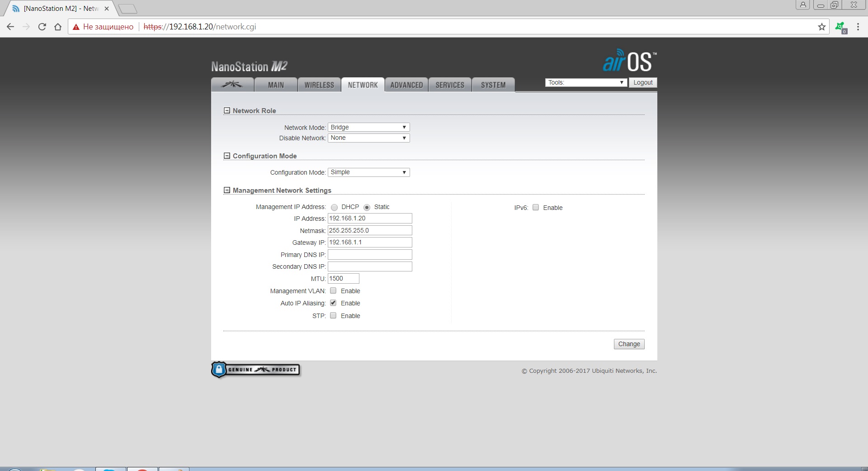Click the NanoStation M2 title
The height and width of the screenshot is (471, 868).
pos(249,67)
